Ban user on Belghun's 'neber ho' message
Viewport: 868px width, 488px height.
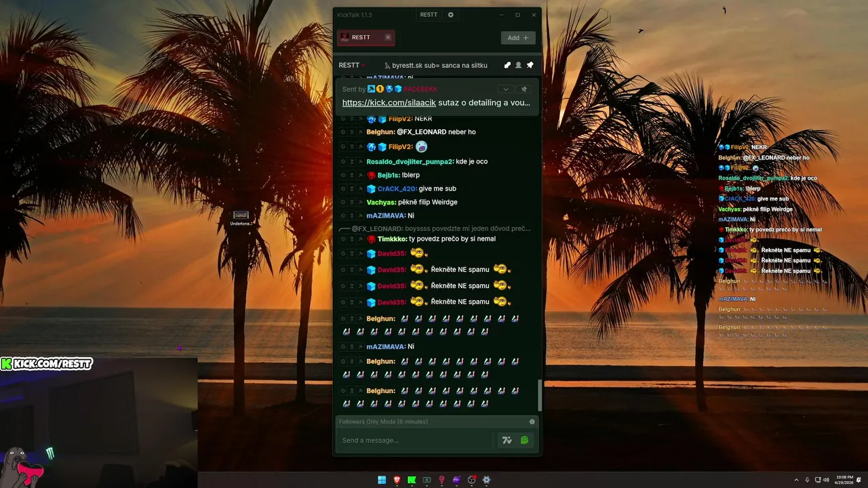[343, 132]
